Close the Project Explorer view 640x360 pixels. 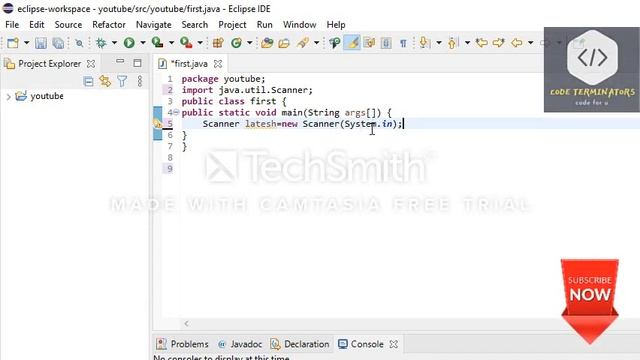[x=91, y=64]
